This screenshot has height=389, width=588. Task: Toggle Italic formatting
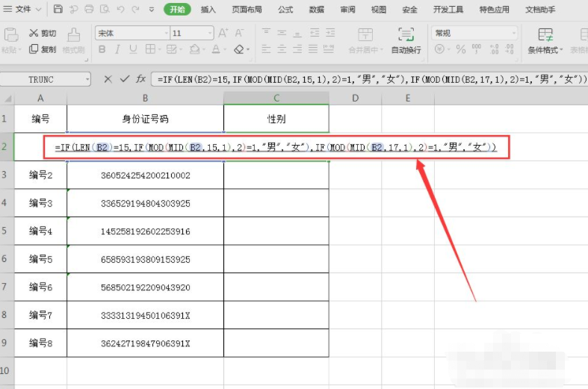click(117, 49)
